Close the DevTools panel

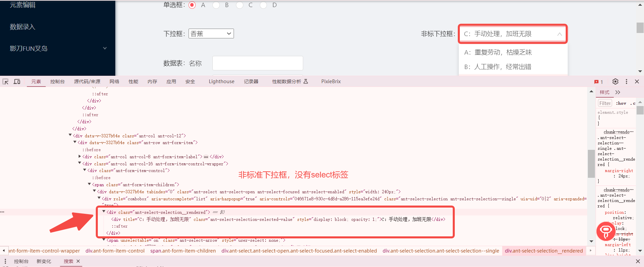tap(637, 81)
